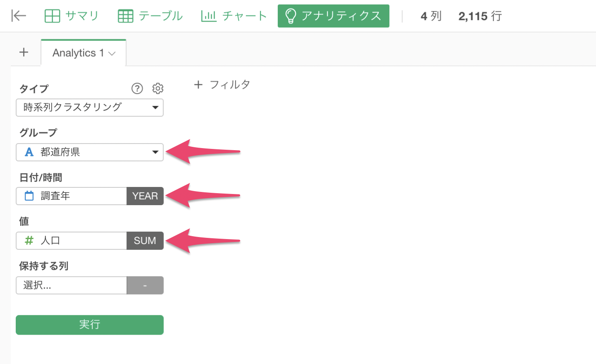
Task: Switch to the テーブル table view
Action: pos(150,16)
